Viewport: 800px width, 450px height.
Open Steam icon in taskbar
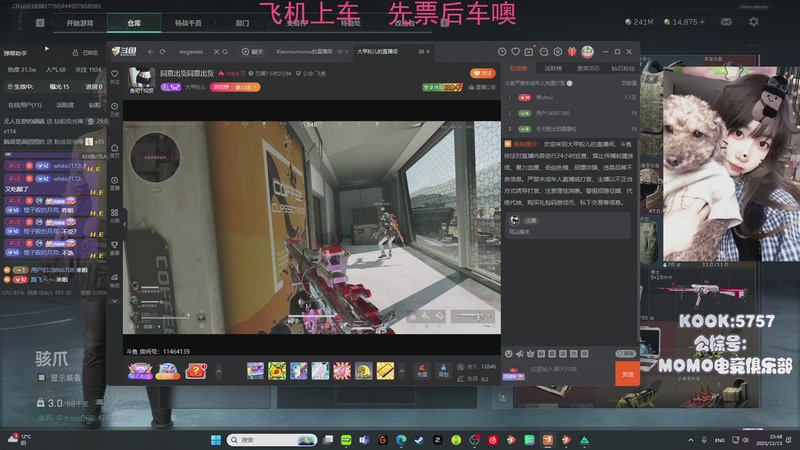tap(419, 440)
